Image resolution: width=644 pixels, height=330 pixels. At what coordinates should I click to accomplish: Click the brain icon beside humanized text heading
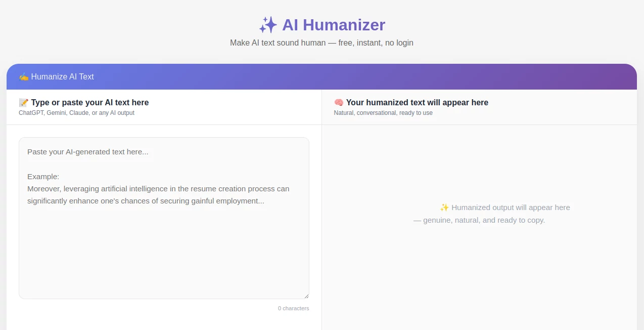[339, 102]
